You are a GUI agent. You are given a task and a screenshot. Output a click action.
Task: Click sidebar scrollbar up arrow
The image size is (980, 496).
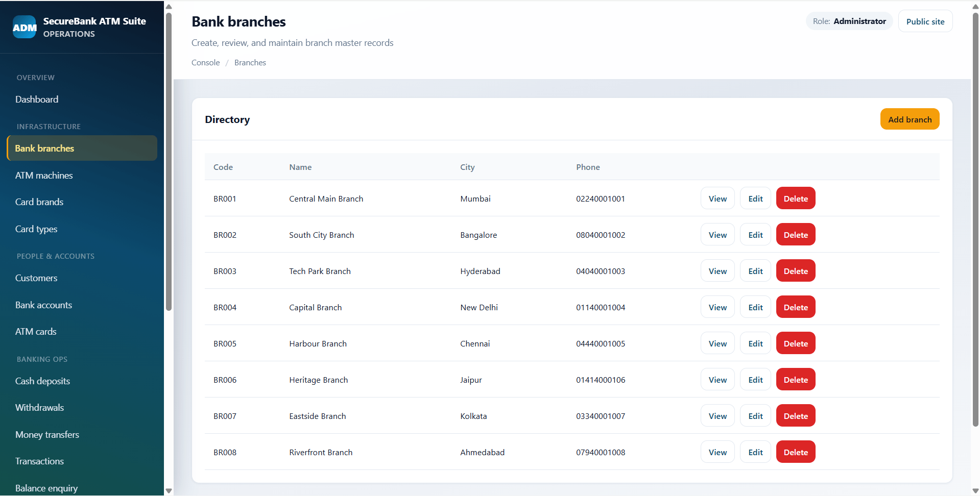click(169, 7)
